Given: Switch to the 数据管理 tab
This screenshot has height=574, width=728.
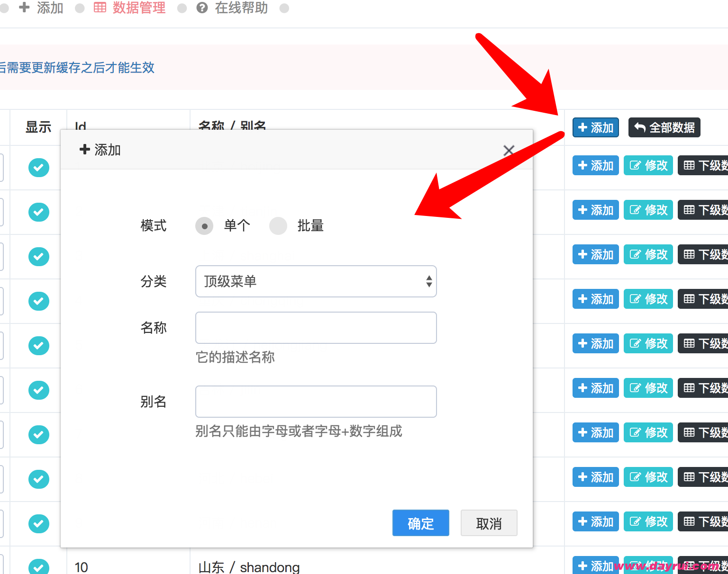Looking at the screenshot, I should (130, 8).
